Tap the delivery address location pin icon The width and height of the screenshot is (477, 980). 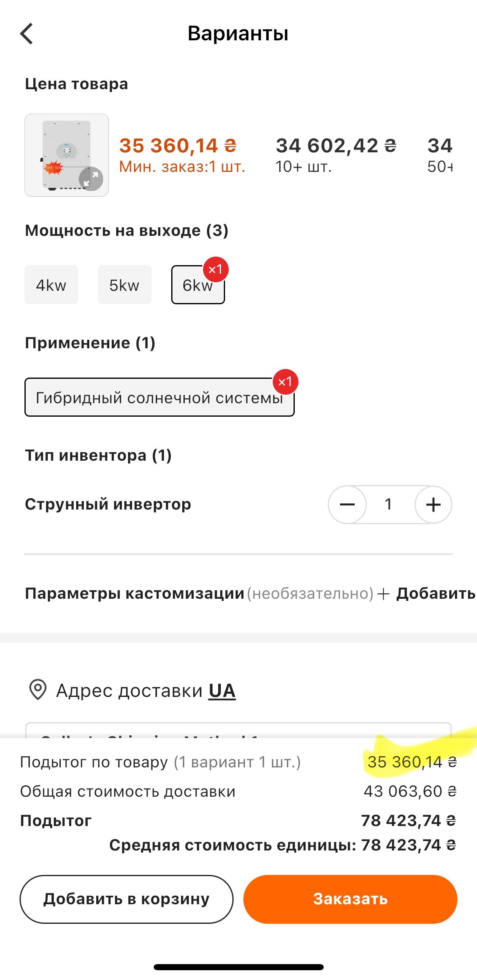38,690
